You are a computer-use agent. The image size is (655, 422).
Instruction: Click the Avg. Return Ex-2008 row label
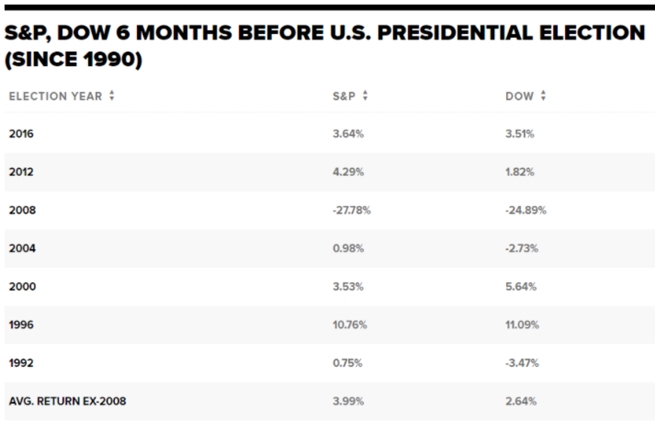(67, 401)
